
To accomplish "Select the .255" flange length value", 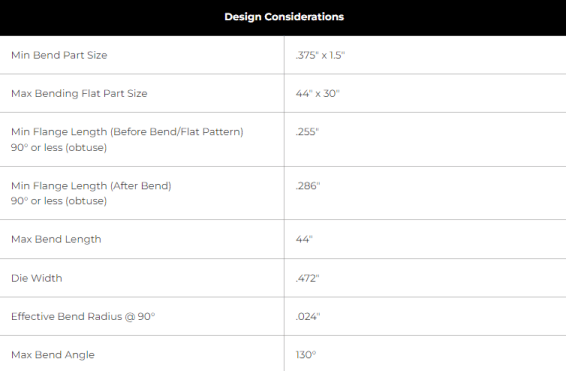I will [x=307, y=132].
